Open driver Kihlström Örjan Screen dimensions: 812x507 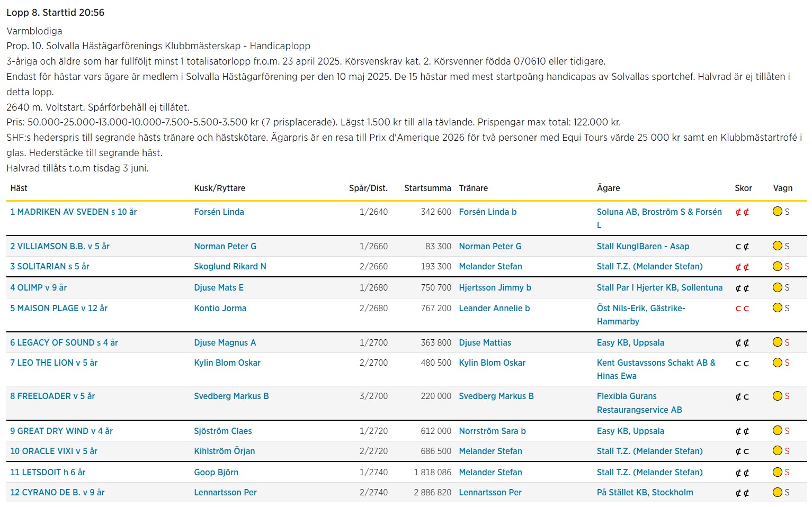(224, 451)
